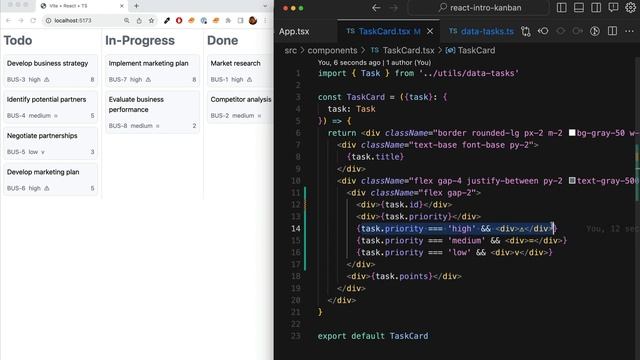
Task: Close the Vite + React + TS browser tab
Action: click(x=122, y=6)
